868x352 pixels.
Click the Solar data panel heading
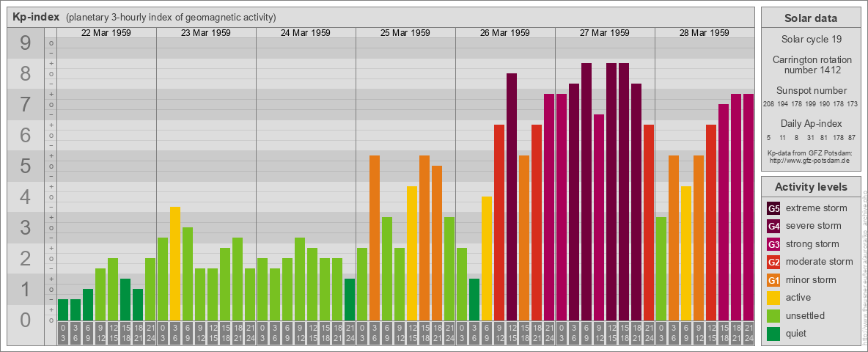pyautogui.click(x=811, y=18)
